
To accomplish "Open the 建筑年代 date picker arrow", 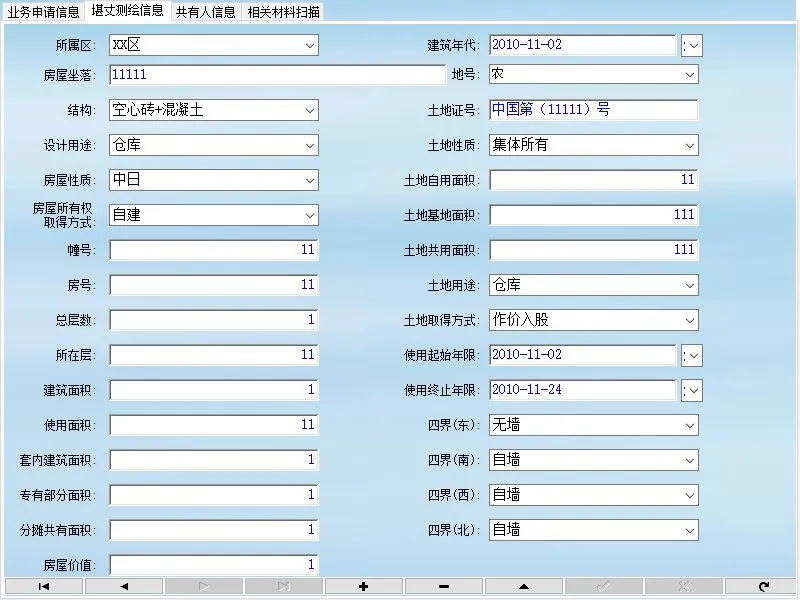I will (691, 44).
